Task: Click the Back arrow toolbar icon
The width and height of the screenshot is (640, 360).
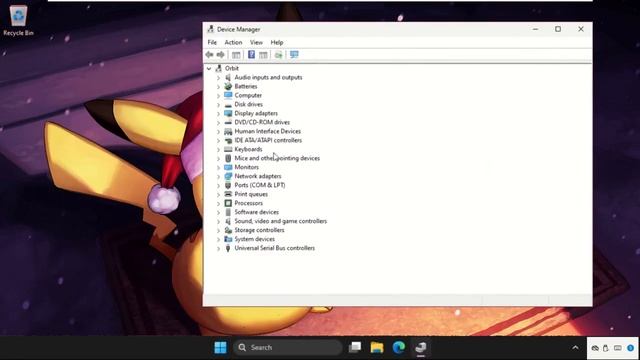Action: (x=209, y=55)
